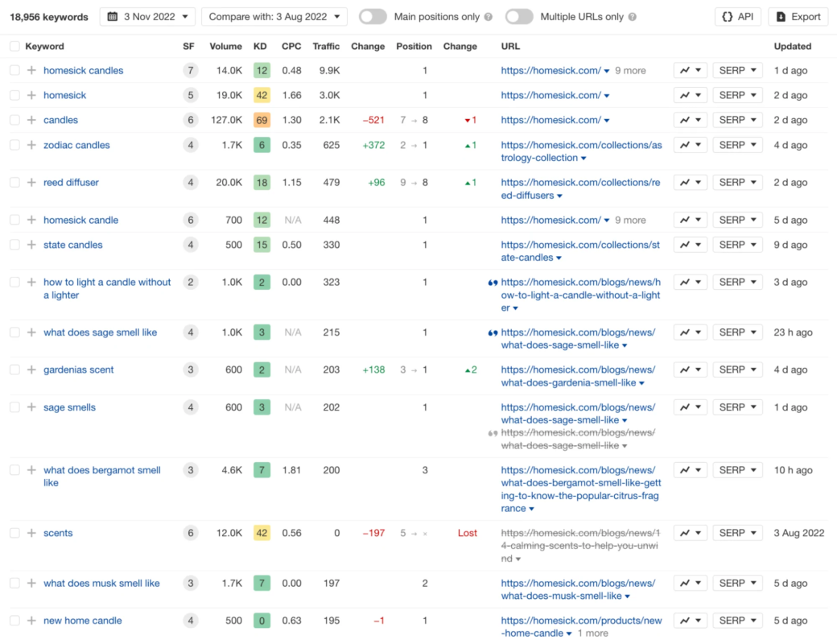This screenshot has width=837, height=644.
Task: Click the Export button
Action: click(x=798, y=17)
